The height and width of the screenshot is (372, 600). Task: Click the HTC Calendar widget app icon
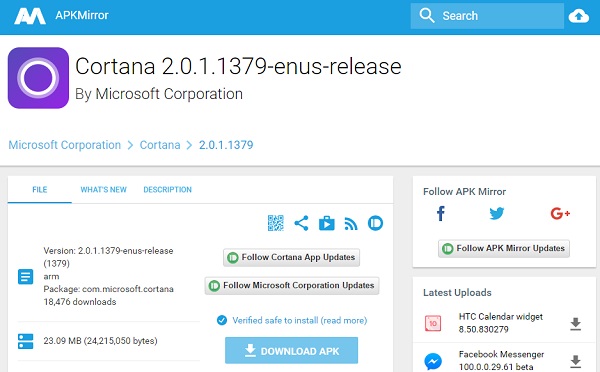[433, 323]
